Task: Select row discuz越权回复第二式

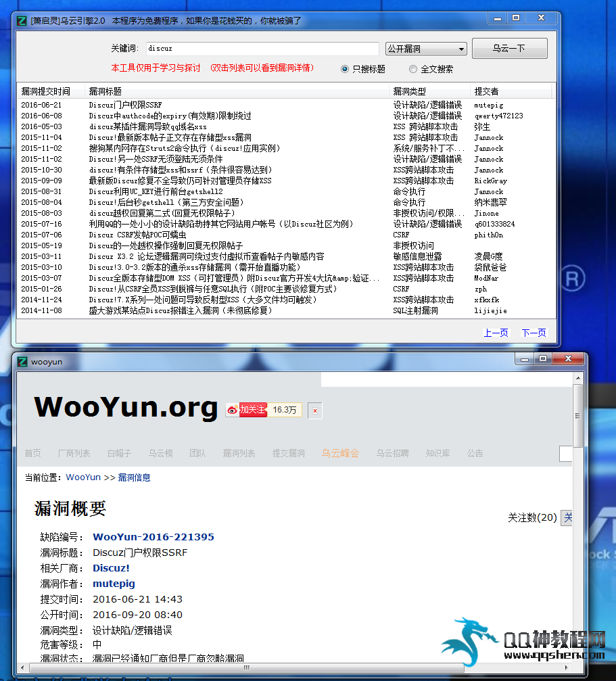Action: (286, 213)
